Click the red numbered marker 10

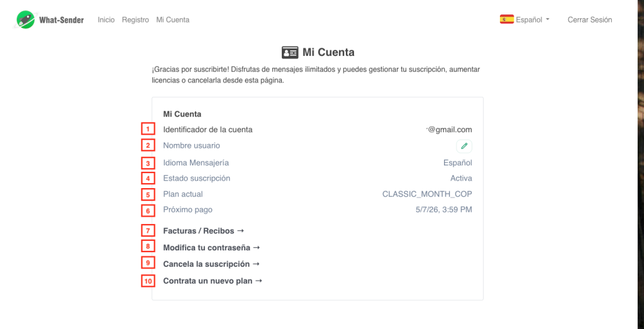(147, 281)
